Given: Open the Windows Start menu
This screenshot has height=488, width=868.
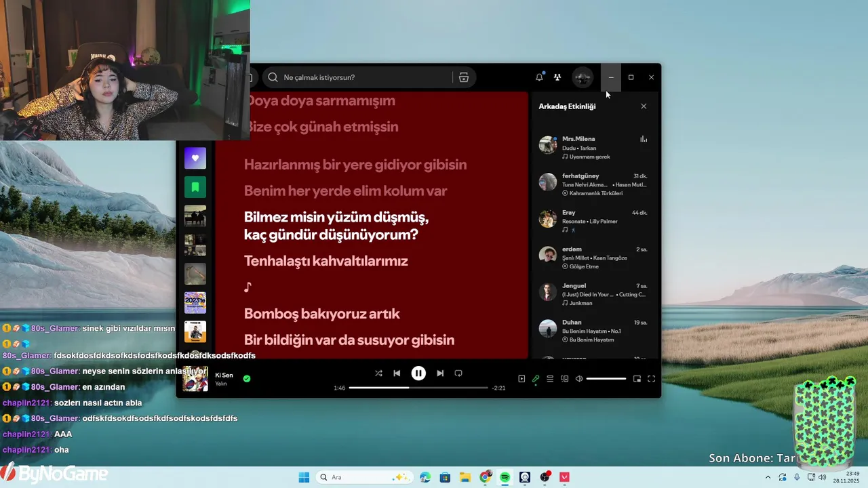Looking at the screenshot, I should (304, 477).
